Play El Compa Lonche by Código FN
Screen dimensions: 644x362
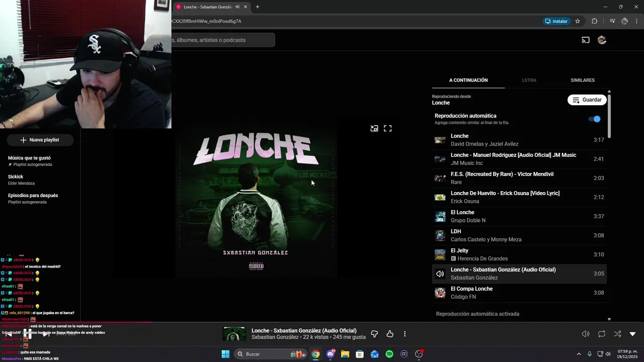click(x=519, y=293)
